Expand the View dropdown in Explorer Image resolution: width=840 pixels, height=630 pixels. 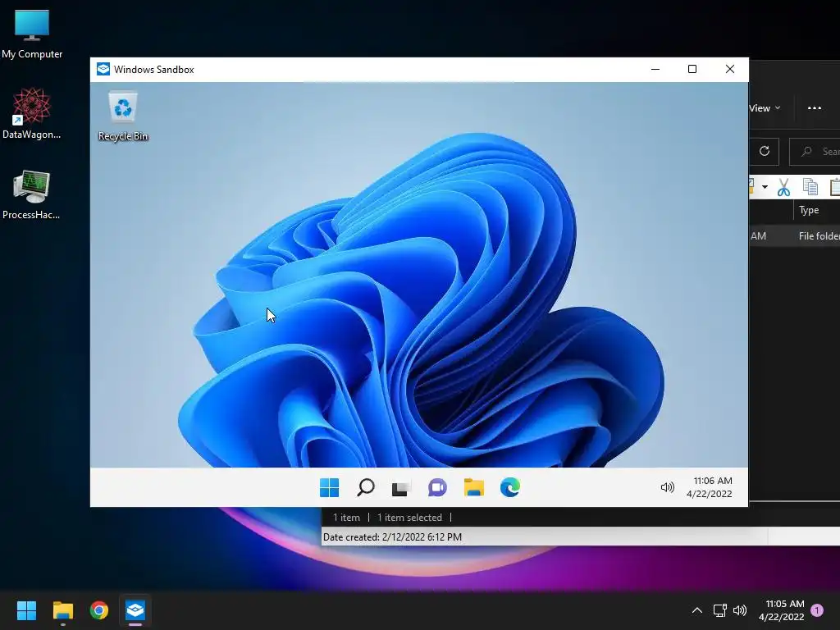coord(765,108)
